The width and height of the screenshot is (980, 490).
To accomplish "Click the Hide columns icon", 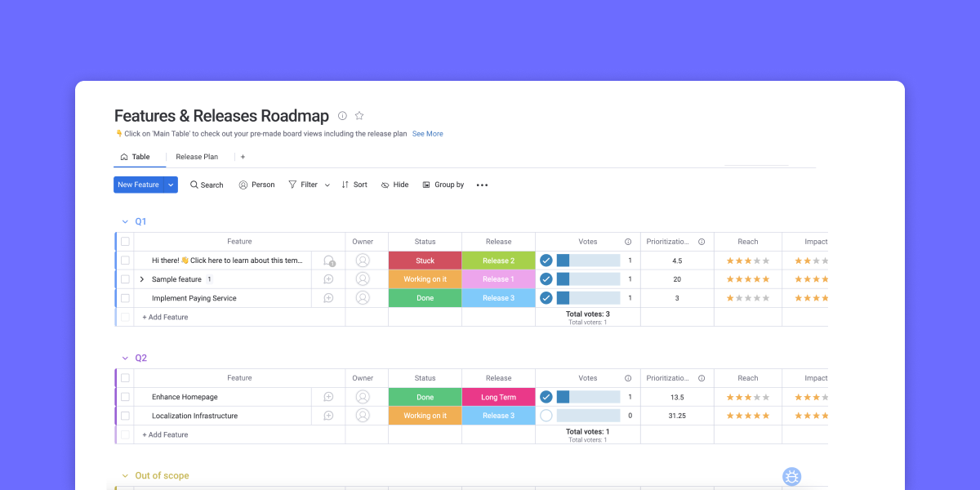I will [x=385, y=185].
